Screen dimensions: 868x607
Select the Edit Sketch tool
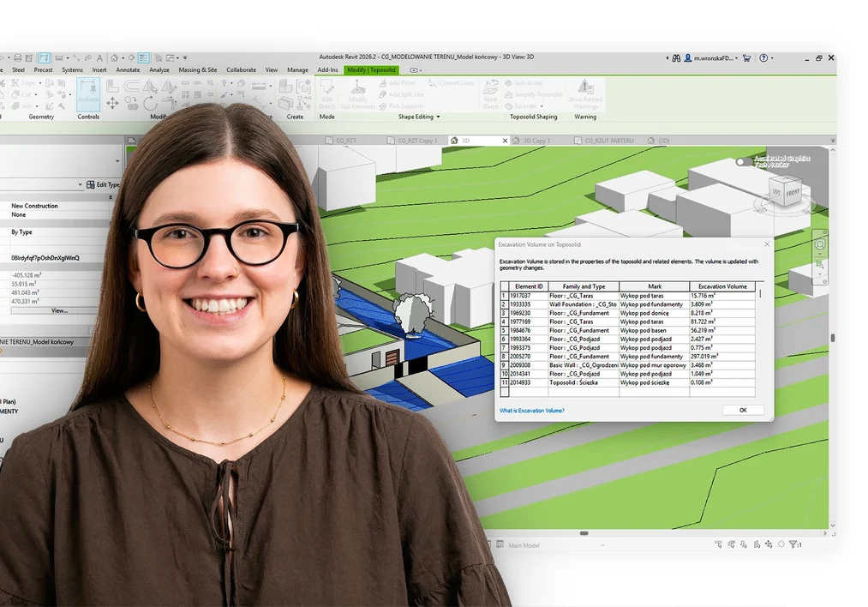click(x=326, y=94)
